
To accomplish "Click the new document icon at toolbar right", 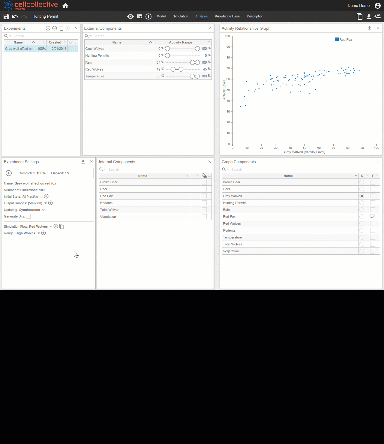I will click(359, 16).
